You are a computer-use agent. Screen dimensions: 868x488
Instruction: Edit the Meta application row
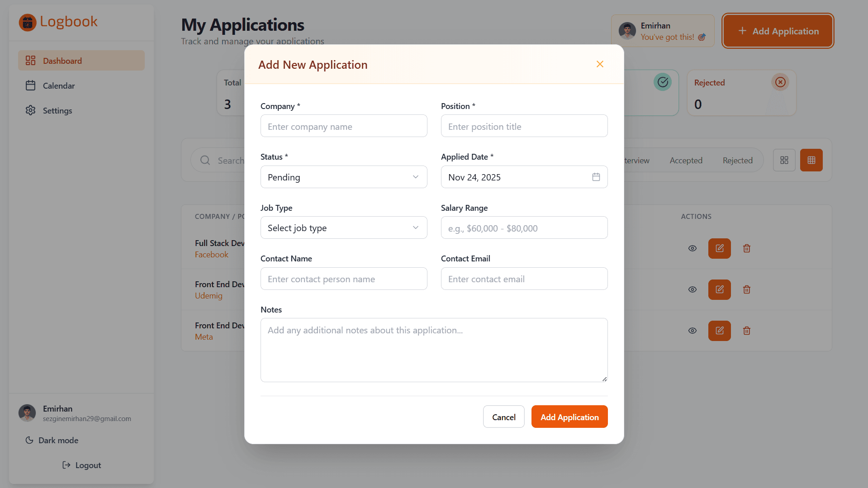click(x=720, y=331)
